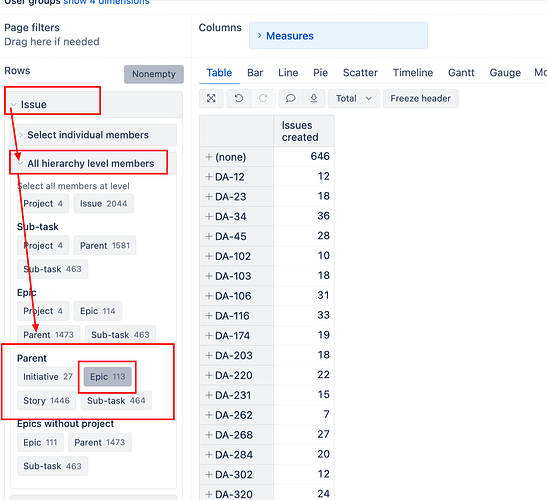Expand the (none) row plus icon
The width and height of the screenshot is (547, 500).
click(209, 157)
